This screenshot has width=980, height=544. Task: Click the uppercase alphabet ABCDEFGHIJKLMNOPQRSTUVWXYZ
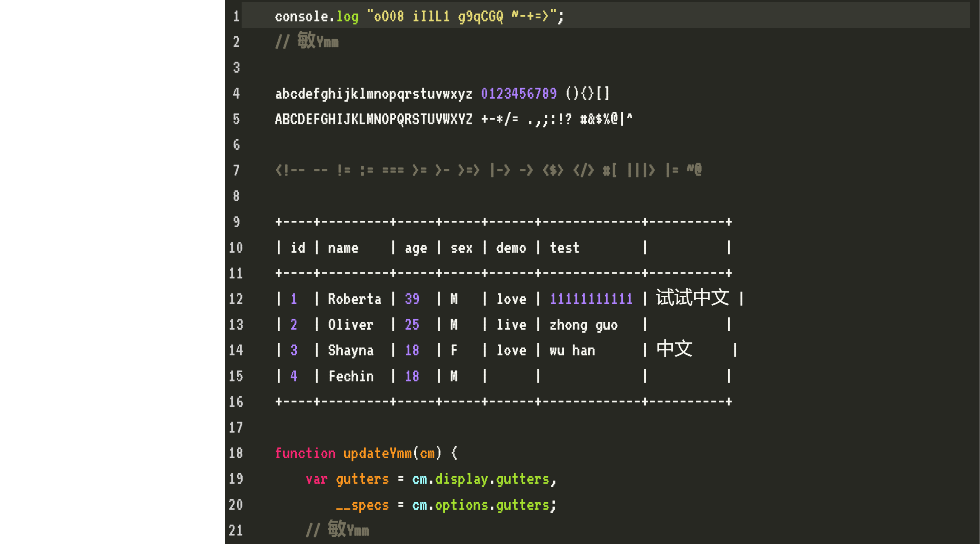[x=374, y=119]
